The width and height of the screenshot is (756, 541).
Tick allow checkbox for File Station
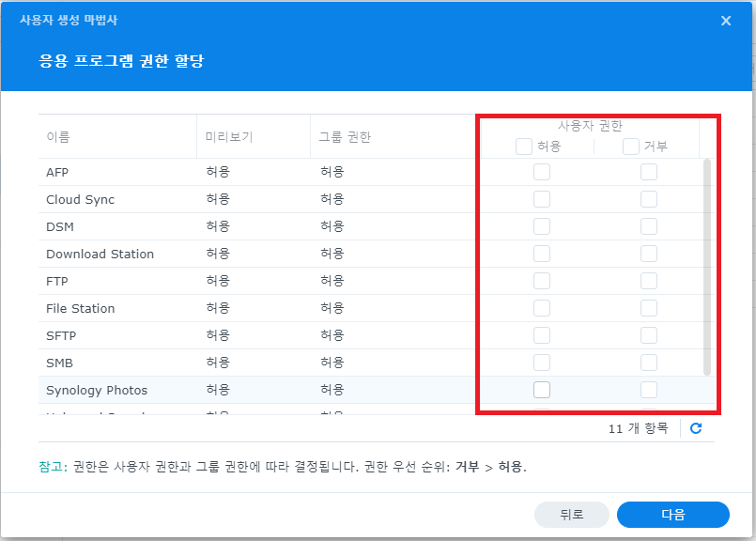point(542,308)
